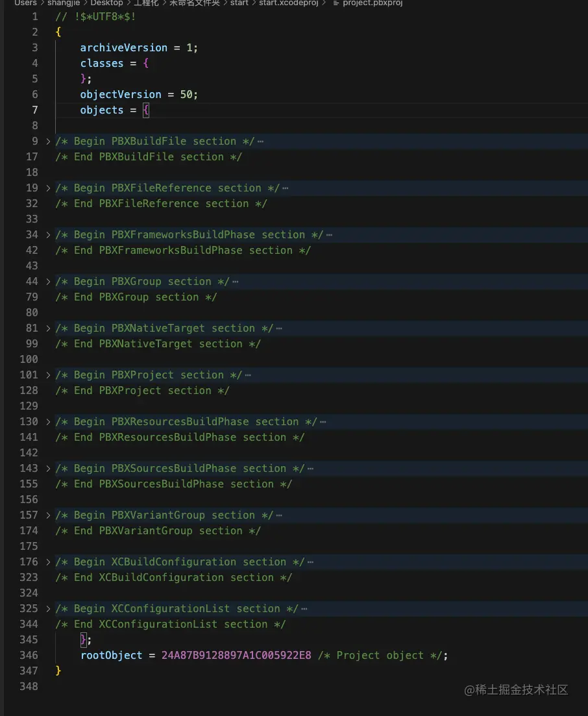Image resolution: width=588 pixels, height=716 pixels.
Task: Click ellipsis after Begin PBXBuildFile section comment
Action: point(260,142)
